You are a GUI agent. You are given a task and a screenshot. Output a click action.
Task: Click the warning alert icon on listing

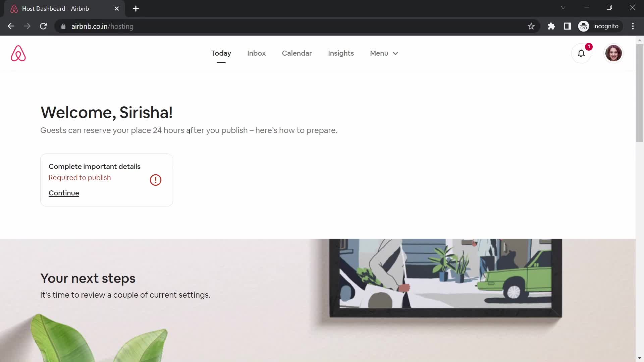click(x=155, y=180)
